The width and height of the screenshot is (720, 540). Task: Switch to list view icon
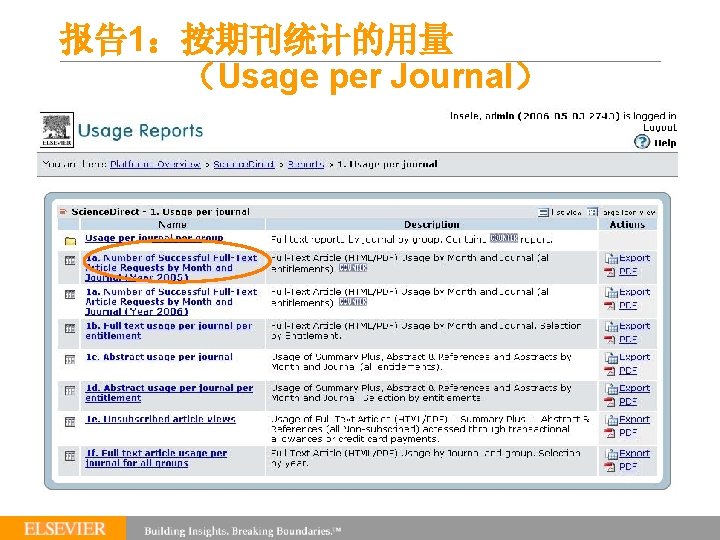(x=543, y=212)
